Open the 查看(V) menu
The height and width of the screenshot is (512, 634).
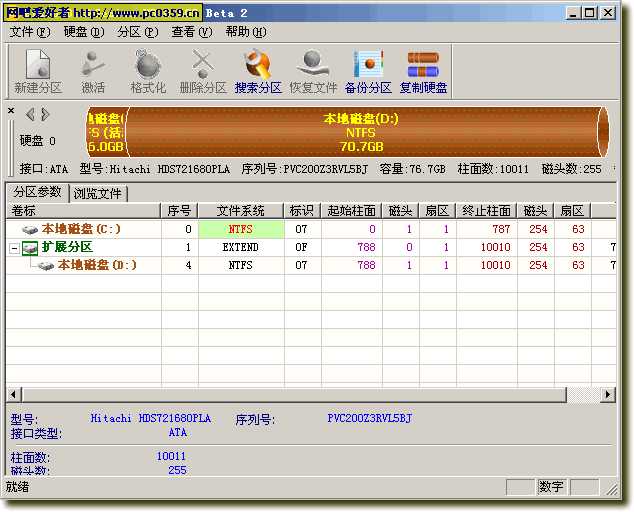click(x=192, y=32)
